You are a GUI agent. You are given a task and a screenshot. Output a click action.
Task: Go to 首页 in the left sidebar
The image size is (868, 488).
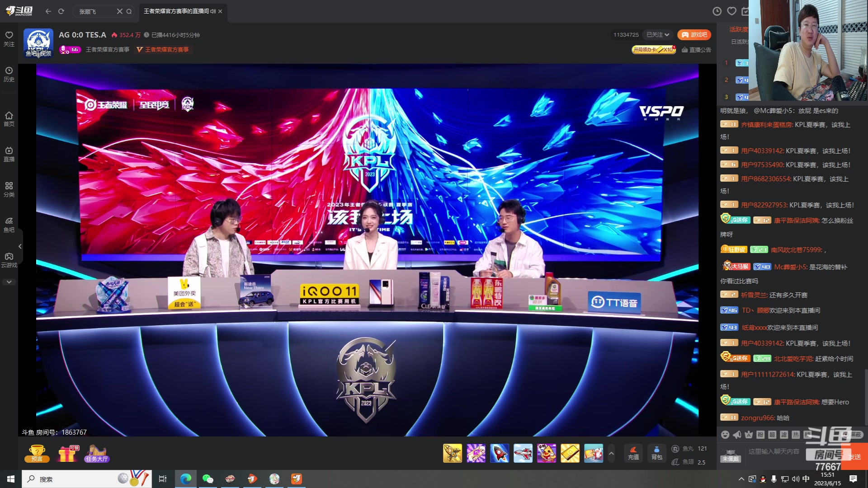click(x=9, y=119)
